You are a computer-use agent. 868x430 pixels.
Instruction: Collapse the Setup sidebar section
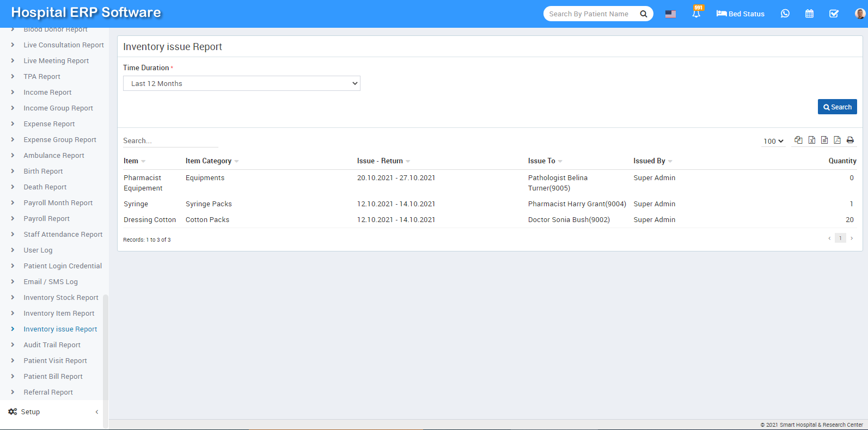(x=96, y=412)
